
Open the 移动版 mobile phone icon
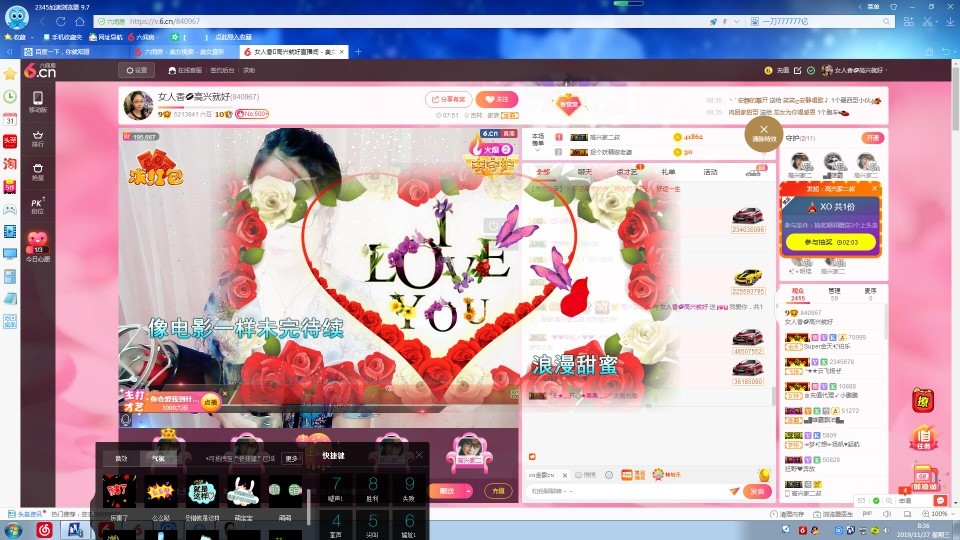click(x=38, y=102)
